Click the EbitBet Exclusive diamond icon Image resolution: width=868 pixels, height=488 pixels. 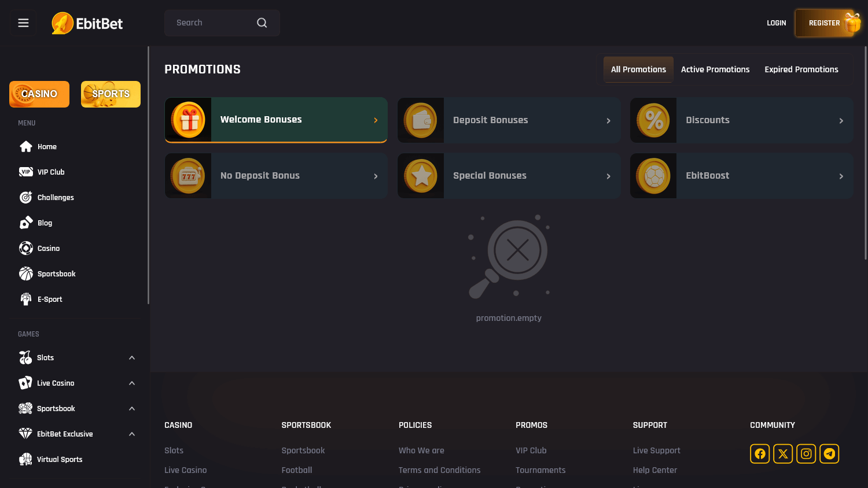(x=25, y=434)
